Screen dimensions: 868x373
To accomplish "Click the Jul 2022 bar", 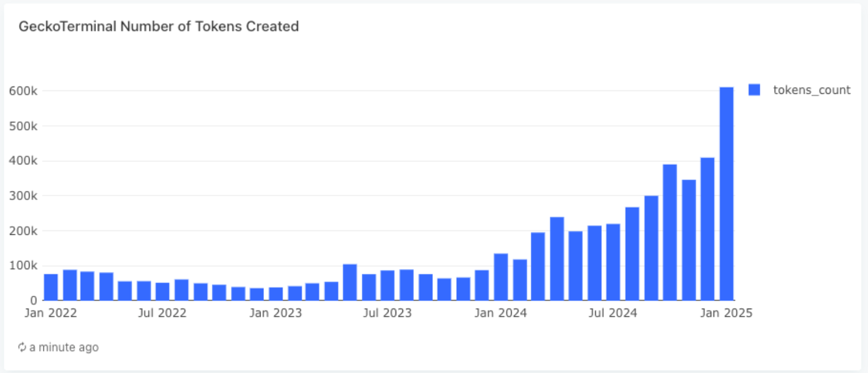I will [163, 291].
